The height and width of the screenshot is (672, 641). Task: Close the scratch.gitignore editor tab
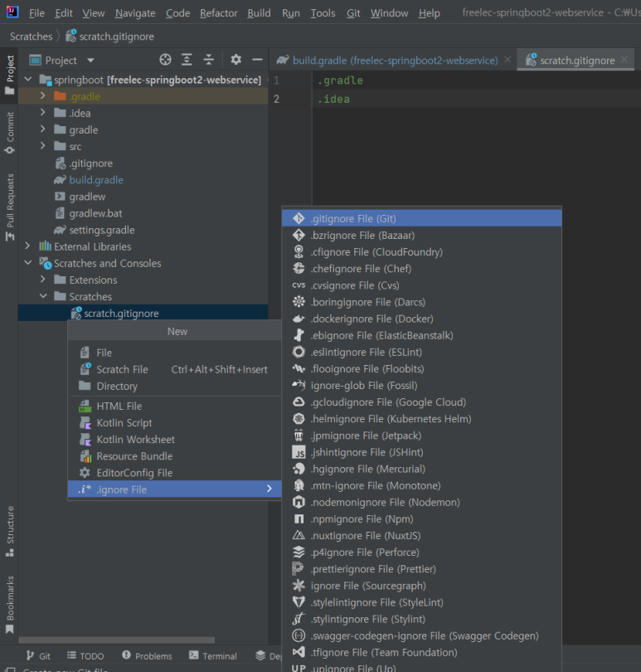[624, 60]
